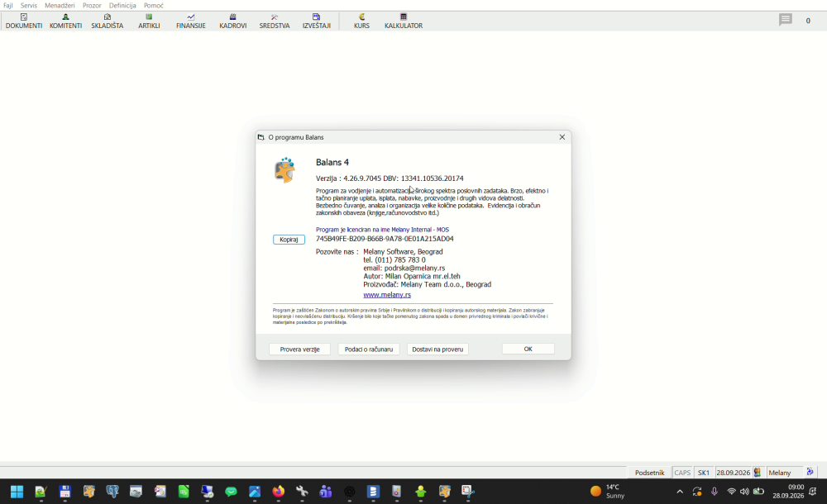
Task: Open Microsoft Teams from the taskbar
Action: [325, 492]
